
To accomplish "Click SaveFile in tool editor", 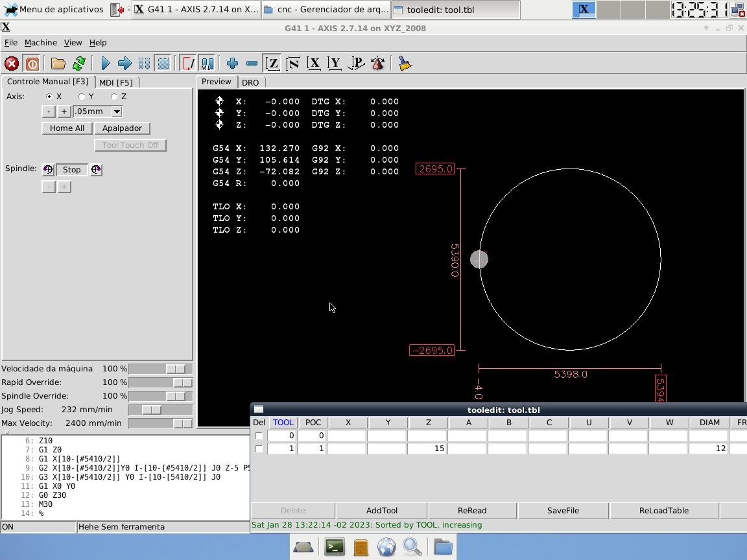I will pyautogui.click(x=563, y=511).
